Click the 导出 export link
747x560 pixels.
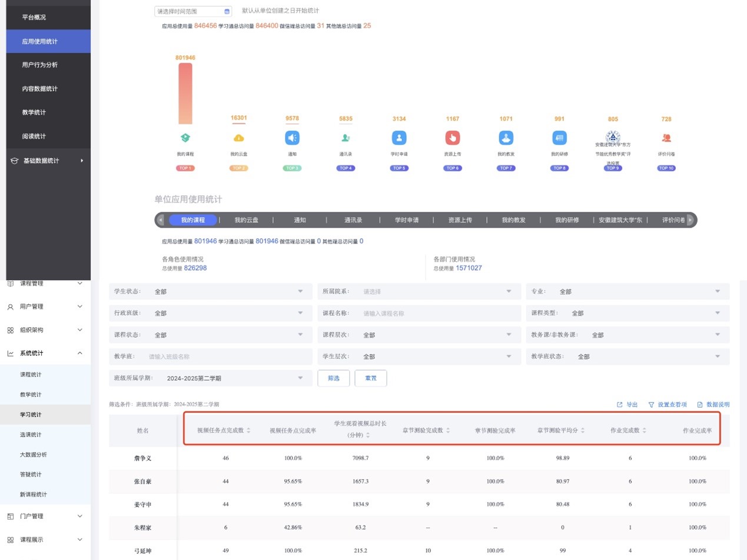pos(628,405)
